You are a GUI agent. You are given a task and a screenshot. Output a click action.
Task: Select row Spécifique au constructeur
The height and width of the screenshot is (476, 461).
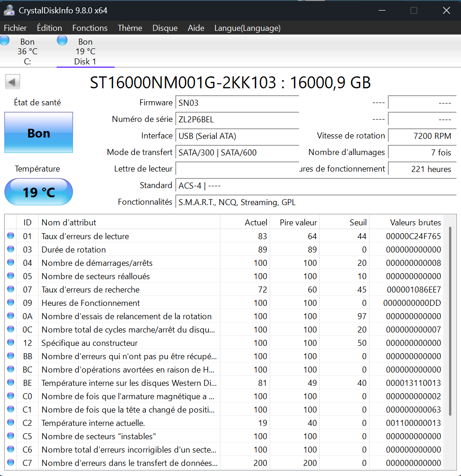(x=224, y=343)
